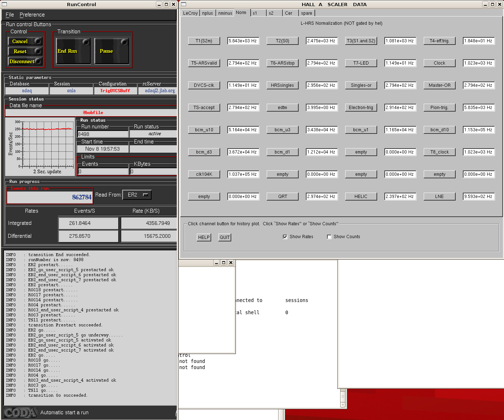The image size is (504, 420).
Task: Click the Hall A Scaler Data window menu icon
Action: click(x=184, y=4)
